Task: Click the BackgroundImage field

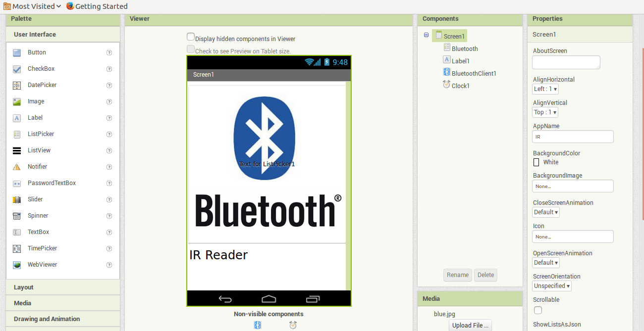Action: coord(573,186)
